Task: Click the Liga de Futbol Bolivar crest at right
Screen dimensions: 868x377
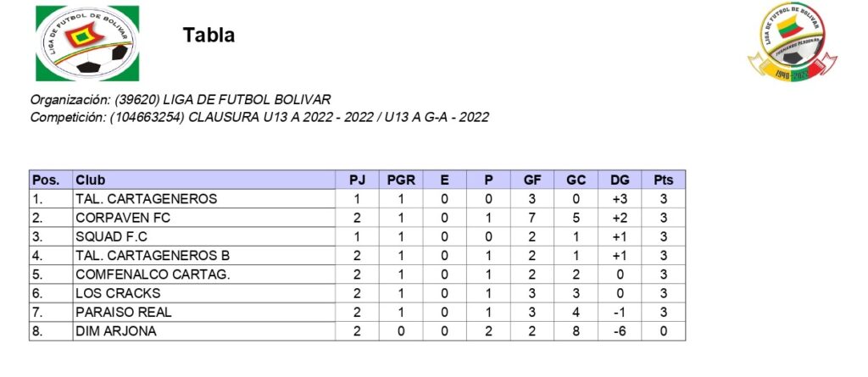Action: (x=792, y=42)
